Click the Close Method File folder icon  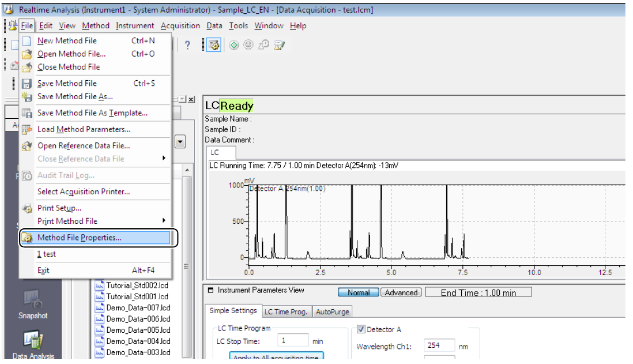27,67
